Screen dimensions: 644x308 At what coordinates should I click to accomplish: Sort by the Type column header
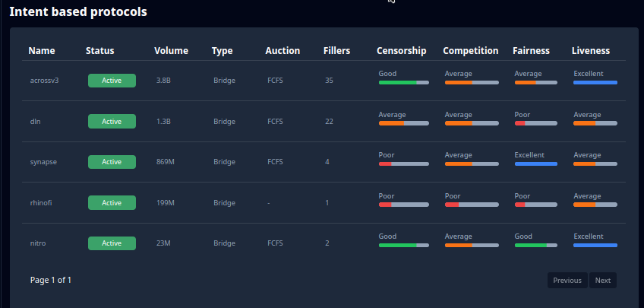tap(223, 51)
